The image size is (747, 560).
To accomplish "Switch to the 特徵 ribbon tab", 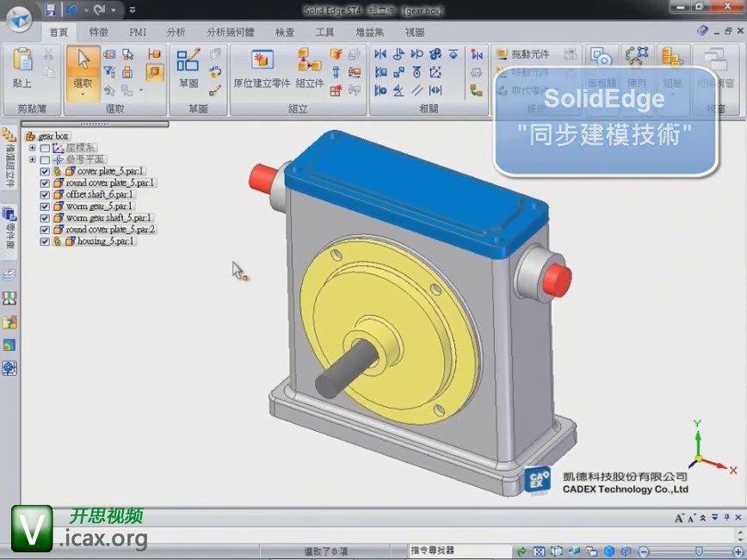I will pos(98,33).
